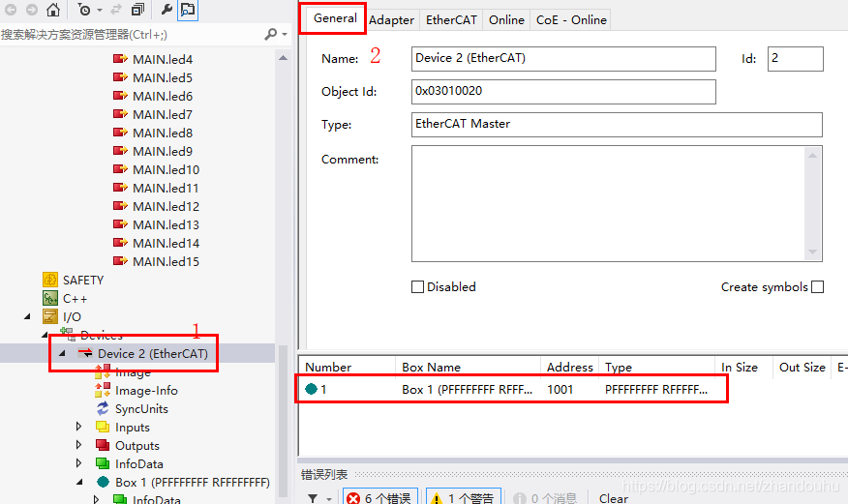This screenshot has height=504, width=848.
Task: Click the yellow Inputs folder icon
Action: point(103,427)
